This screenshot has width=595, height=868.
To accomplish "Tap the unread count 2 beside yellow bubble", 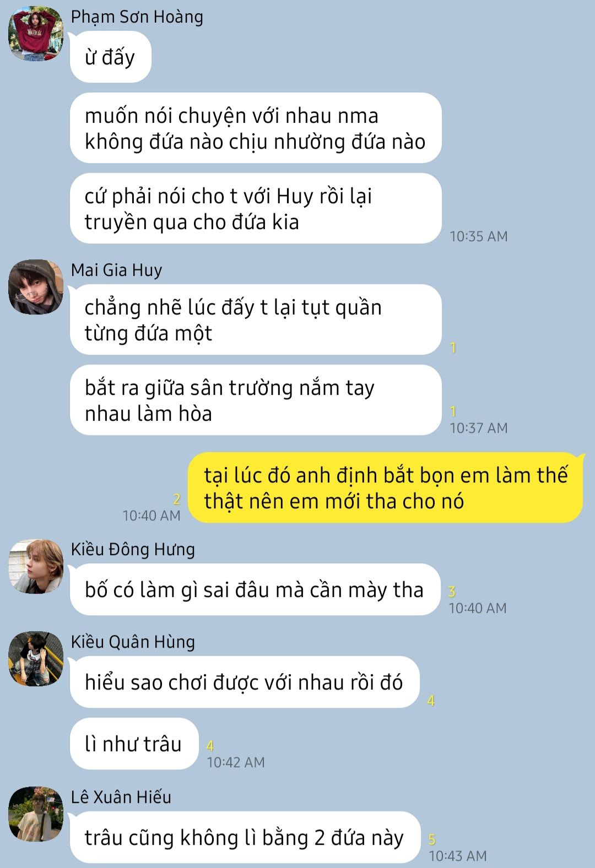I will [177, 499].
